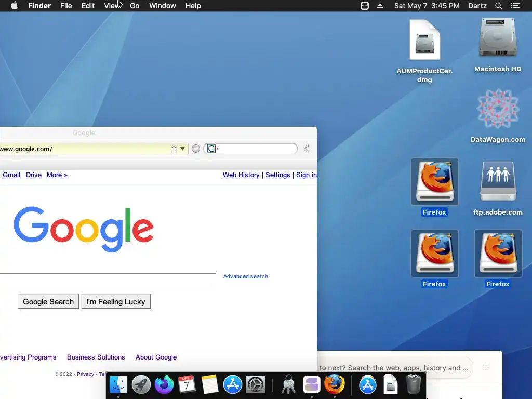Open the Advanced search link
Image resolution: width=532 pixels, height=399 pixels.
click(245, 276)
